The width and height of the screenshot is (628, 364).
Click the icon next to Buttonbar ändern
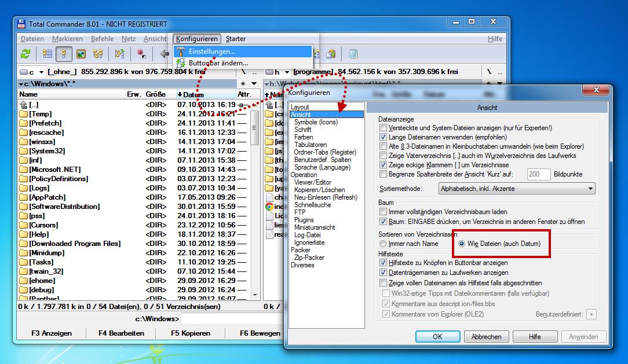(181, 63)
